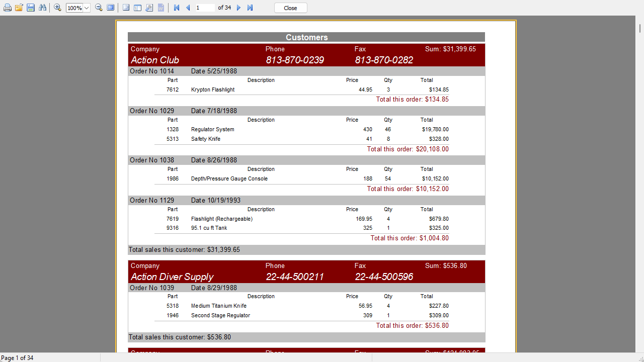The width and height of the screenshot is (644, 362).
Task: Click phone number 813-870-0239
Action: tap(295, 60)
